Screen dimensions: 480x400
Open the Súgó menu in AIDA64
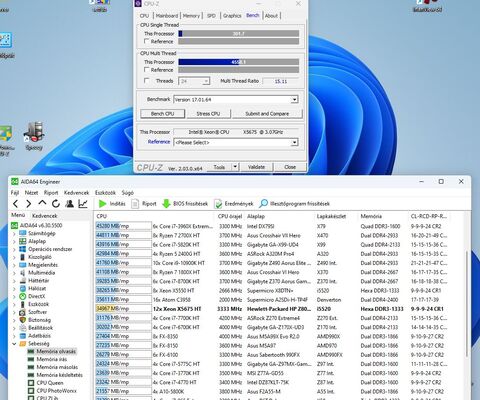[x=127, y=193]
